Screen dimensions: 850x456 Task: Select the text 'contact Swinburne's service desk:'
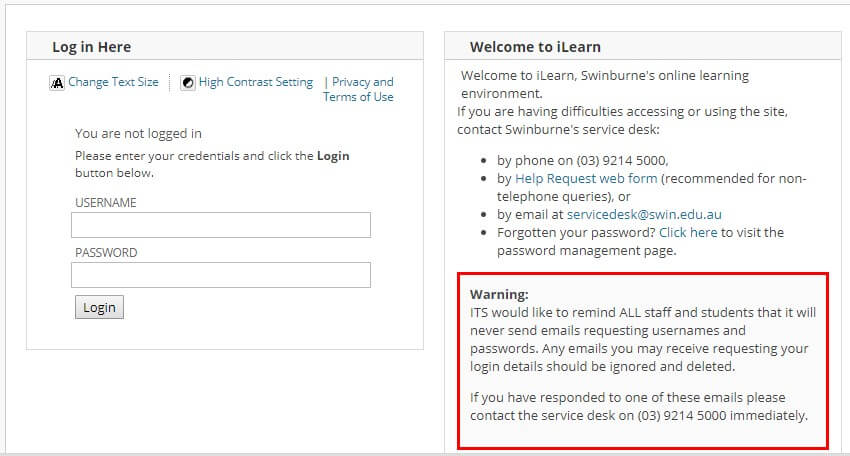(x=558, y=130)
